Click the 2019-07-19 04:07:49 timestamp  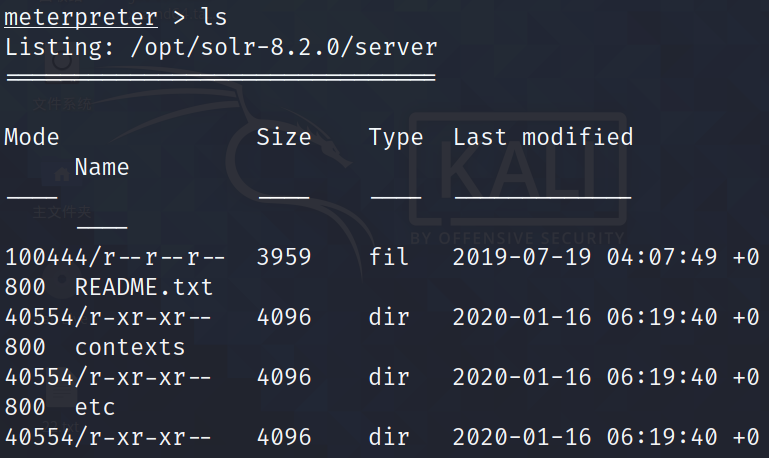pyautogui.click(x=585, y=257)
